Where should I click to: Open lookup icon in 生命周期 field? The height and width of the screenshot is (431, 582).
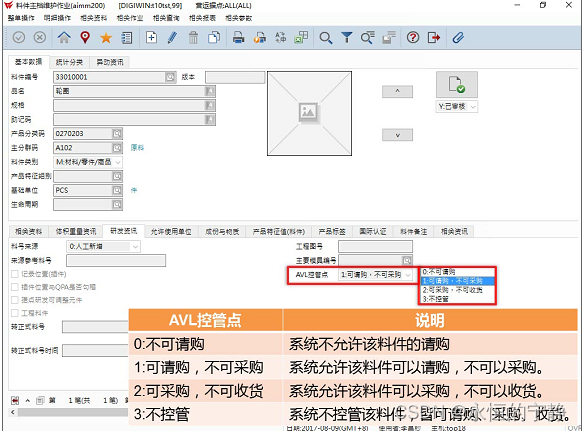point(117,205)
